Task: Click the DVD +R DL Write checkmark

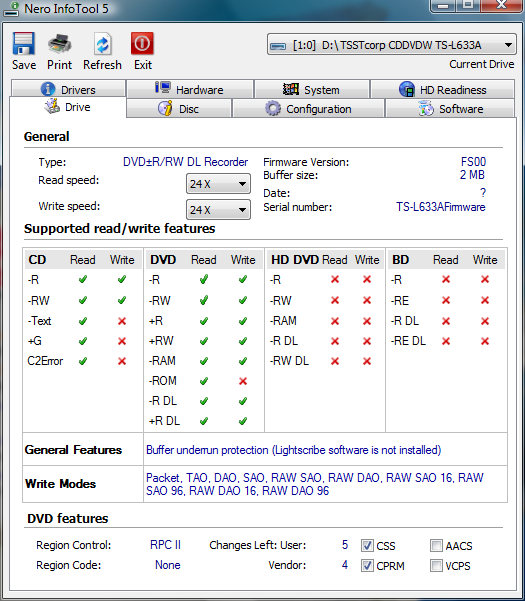Action: click(243, 421)
